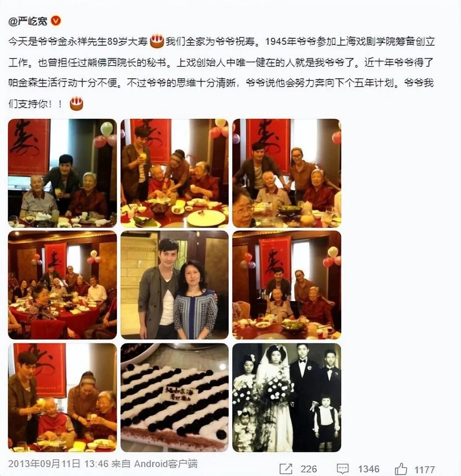461x476 pixels.
Task: Click the repost share icon
Action: [x=285, y=469]
